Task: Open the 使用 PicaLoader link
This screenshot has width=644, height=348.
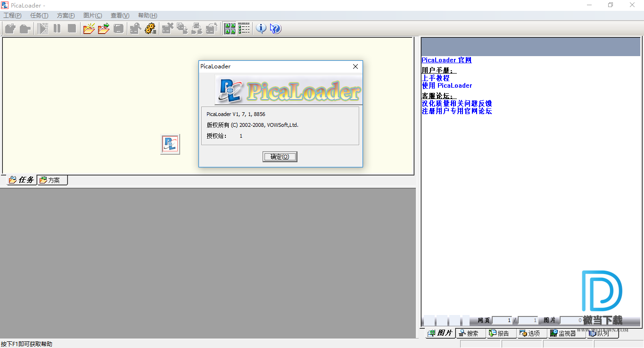Action: [447, 85]
